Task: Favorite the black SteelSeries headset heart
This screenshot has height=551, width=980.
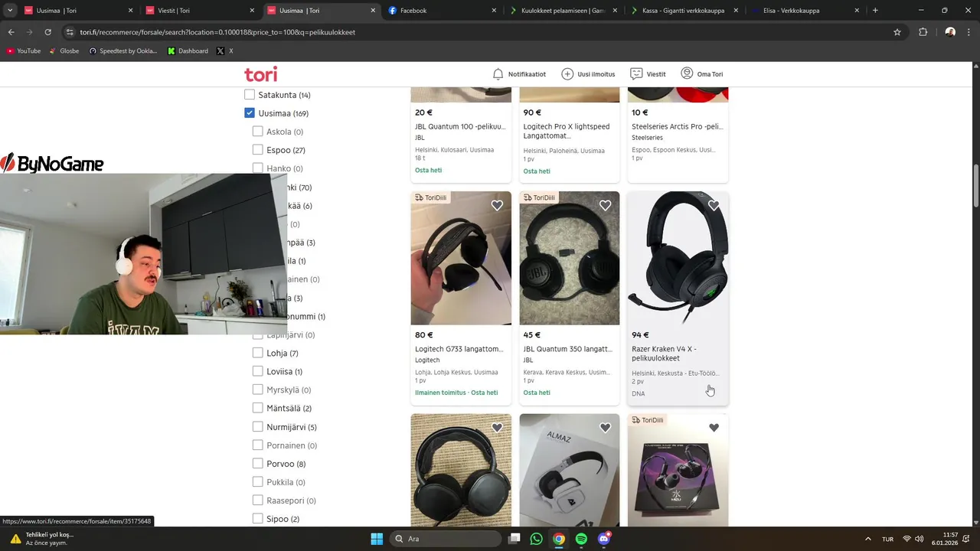Action: tap(497, 428)
